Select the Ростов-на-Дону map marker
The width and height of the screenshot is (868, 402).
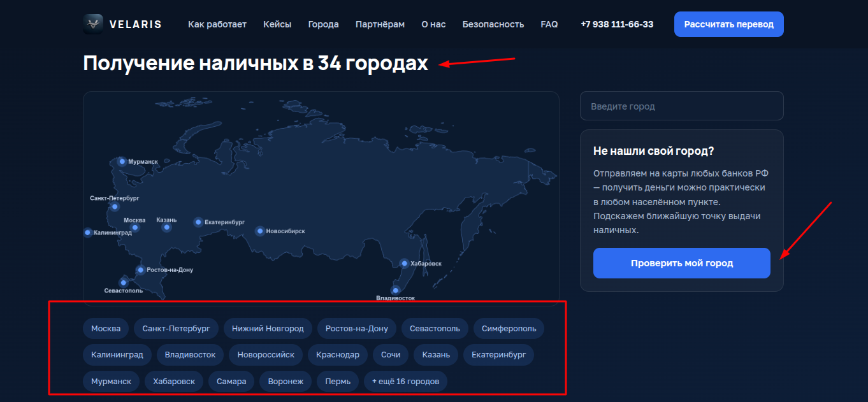141,270
